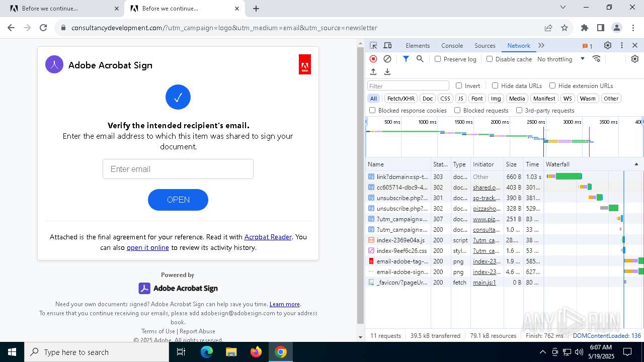Sort by Name column header
The height and width of the screenshot is (362, 644).
pyautogui.click(x=398, y=164)
